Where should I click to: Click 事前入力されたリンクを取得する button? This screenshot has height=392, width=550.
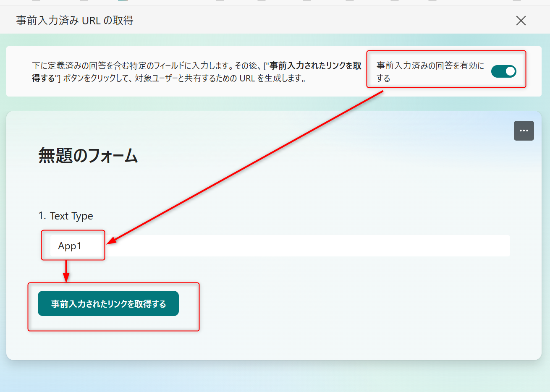[108, 303]
